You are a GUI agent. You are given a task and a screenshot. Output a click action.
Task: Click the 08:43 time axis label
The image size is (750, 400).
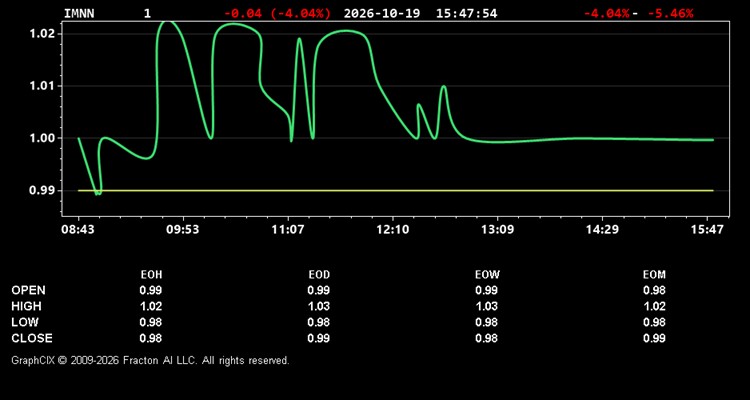[x=78, y=229]
